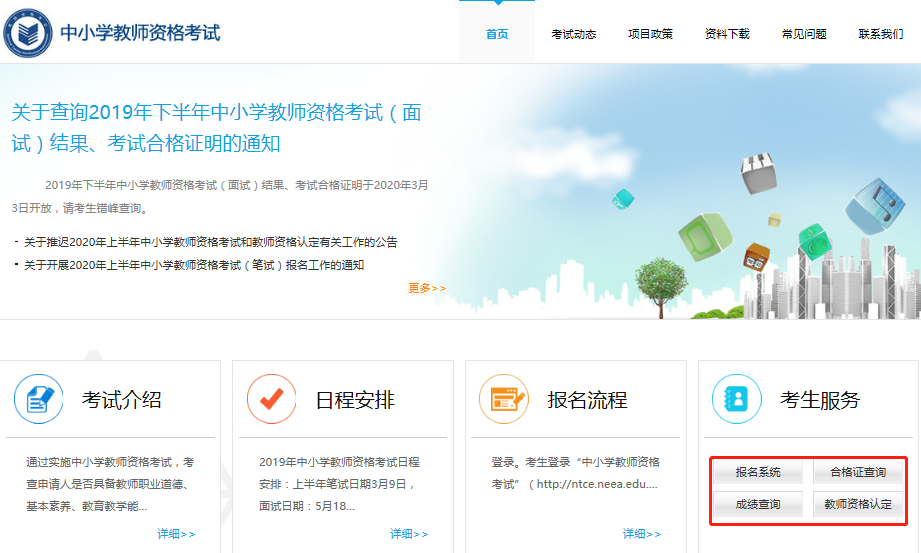Go to 考试动态 in navigation

click(573, 34)
